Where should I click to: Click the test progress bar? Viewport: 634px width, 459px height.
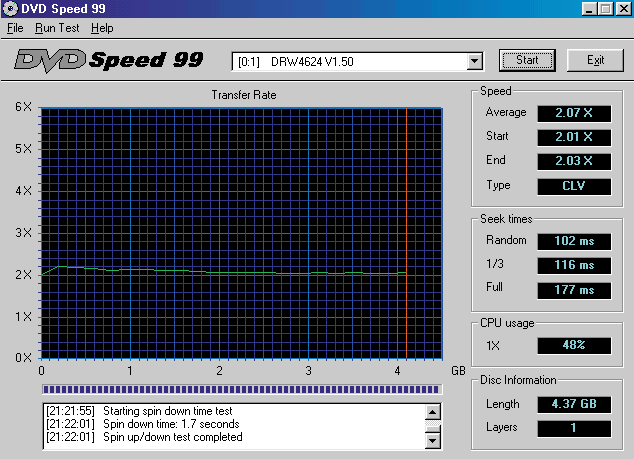[242, 389]
